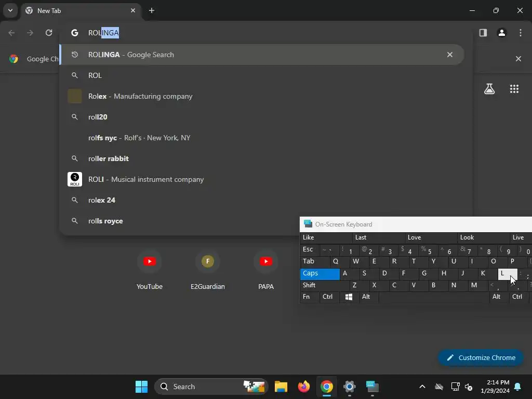Click the Windows key on keyboard
Image resolution: width=532 pixels, height=399 pixels.
(349, 297)
